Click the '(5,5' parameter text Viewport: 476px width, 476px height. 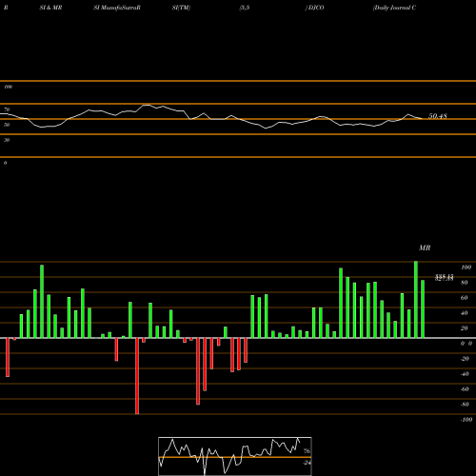coord(245,8)
